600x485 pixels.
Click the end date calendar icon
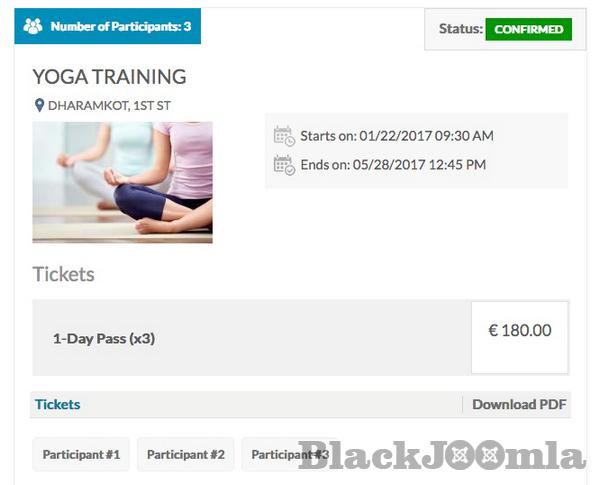(x=284, y=165)
